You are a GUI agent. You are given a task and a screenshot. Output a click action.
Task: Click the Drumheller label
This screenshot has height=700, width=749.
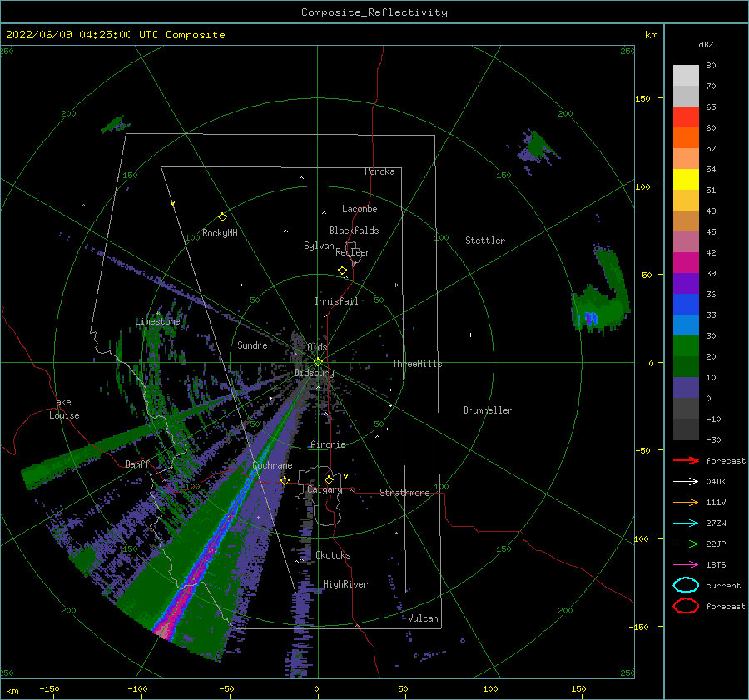tap(488, 410)
